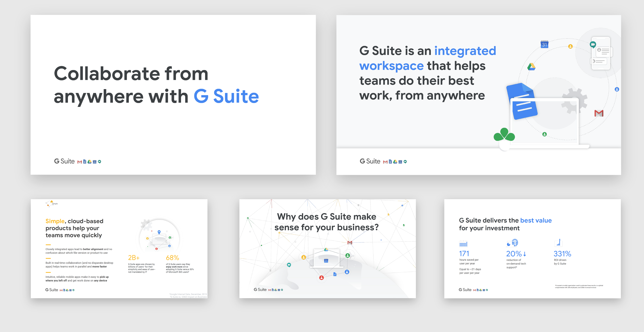Click the Forrester's model footnote
Viewport: 644px width, 332px height.
579,286
